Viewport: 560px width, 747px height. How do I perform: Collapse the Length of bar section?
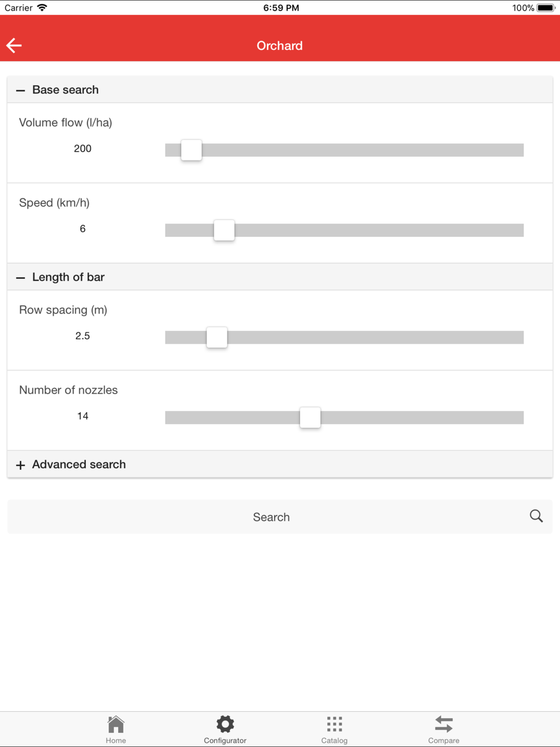(x=21, y=277)
